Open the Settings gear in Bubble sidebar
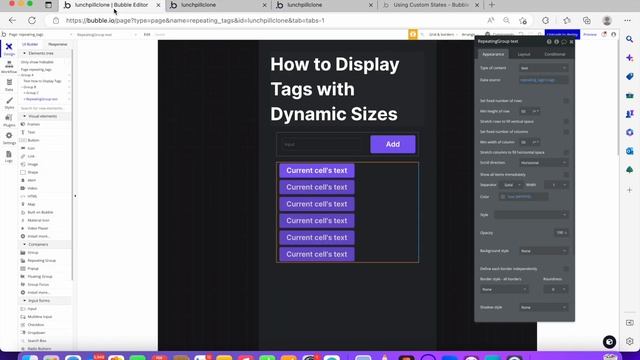 (9, 138)
